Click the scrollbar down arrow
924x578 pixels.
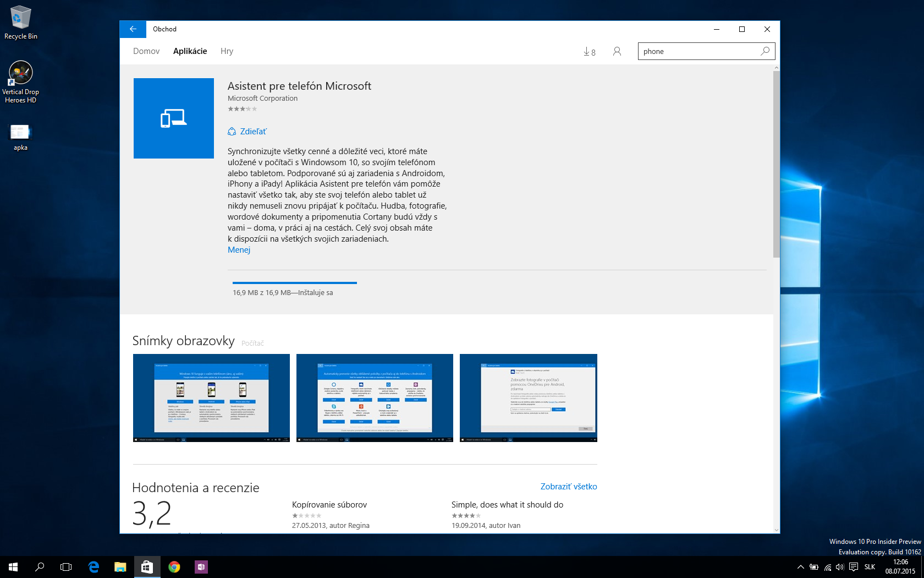click(x=777, y=530)
